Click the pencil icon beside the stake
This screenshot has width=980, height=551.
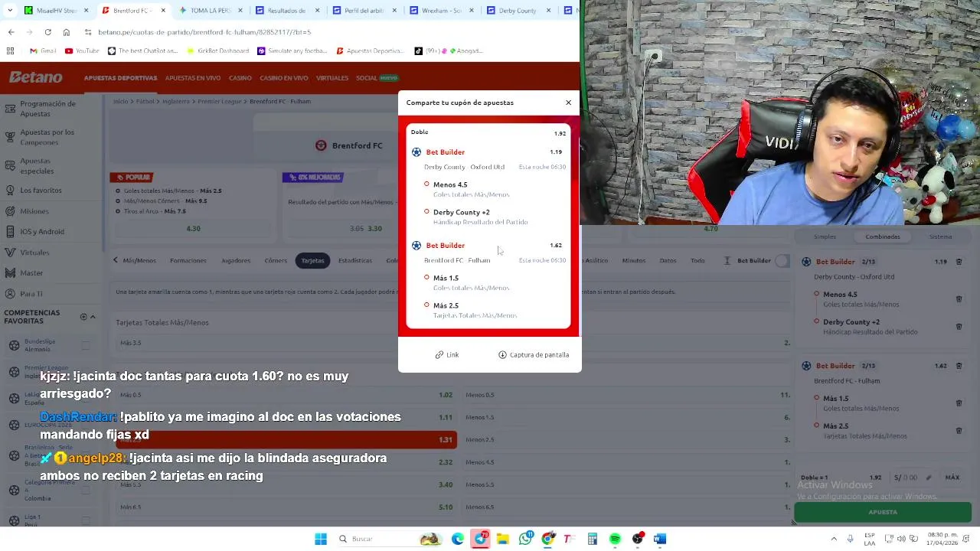click(928, 478)
